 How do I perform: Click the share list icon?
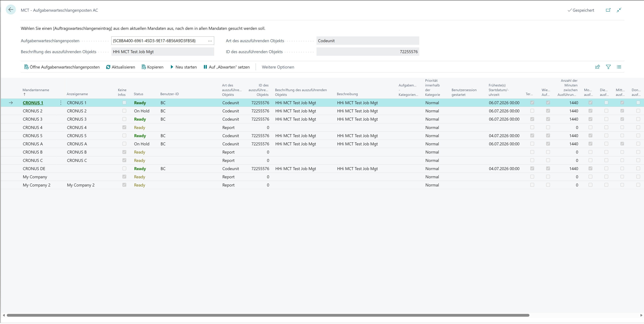[597, 67]
